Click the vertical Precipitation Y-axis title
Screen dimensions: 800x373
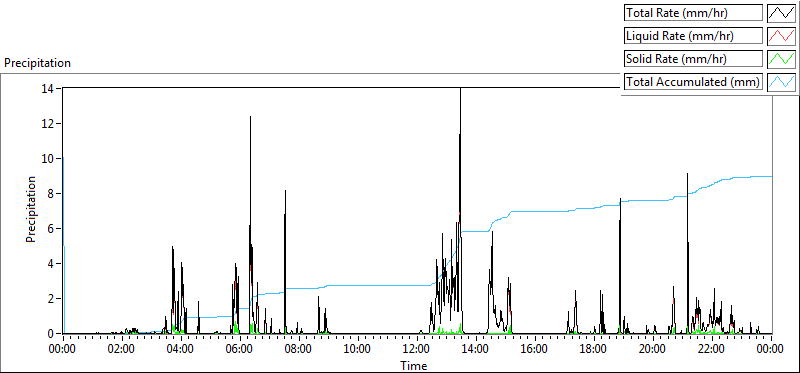pos(31,209)
